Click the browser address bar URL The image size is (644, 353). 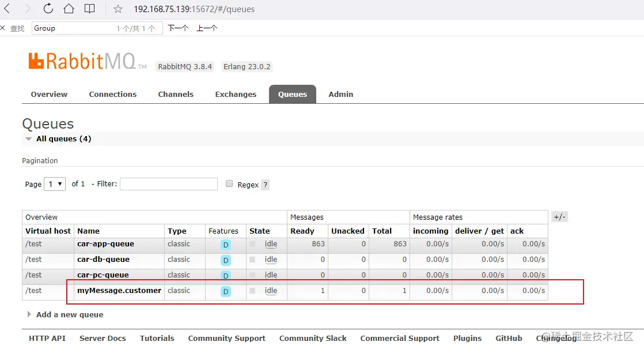194,9
